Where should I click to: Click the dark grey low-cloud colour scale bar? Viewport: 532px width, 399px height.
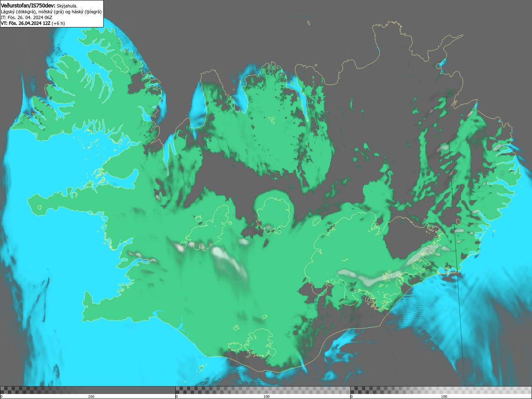tap(88, 390)
